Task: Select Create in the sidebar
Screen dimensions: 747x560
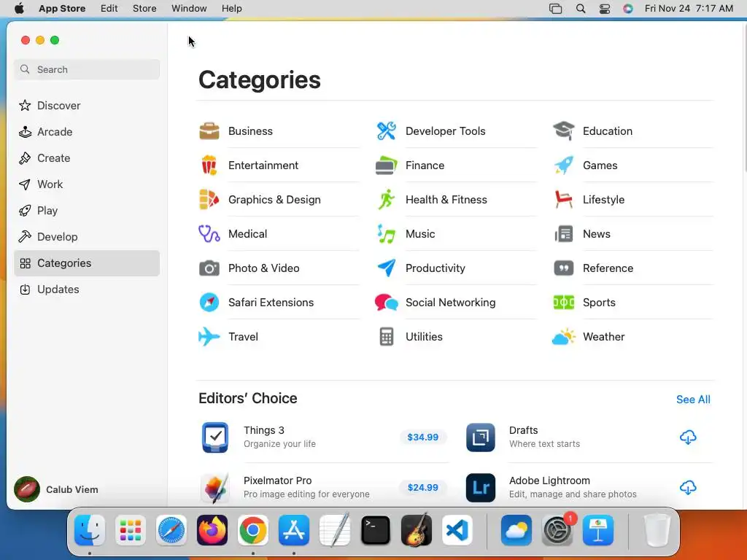Action: coord(87,158)
